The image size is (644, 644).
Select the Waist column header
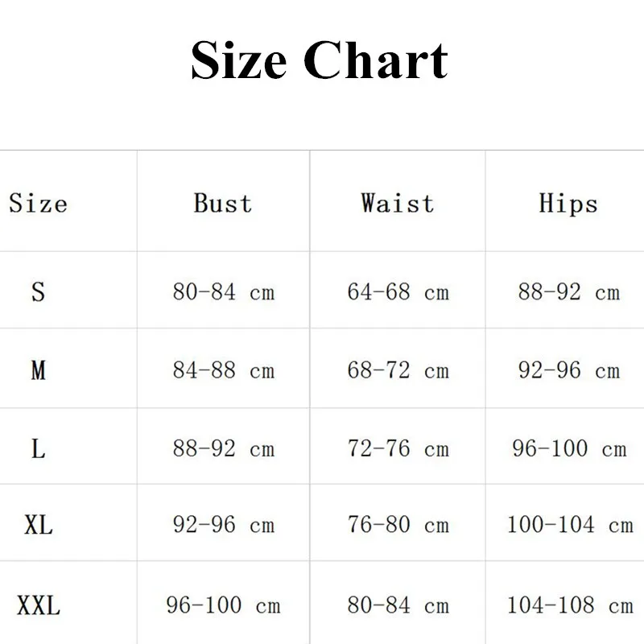pyautogui.click(x=398, y=202)
